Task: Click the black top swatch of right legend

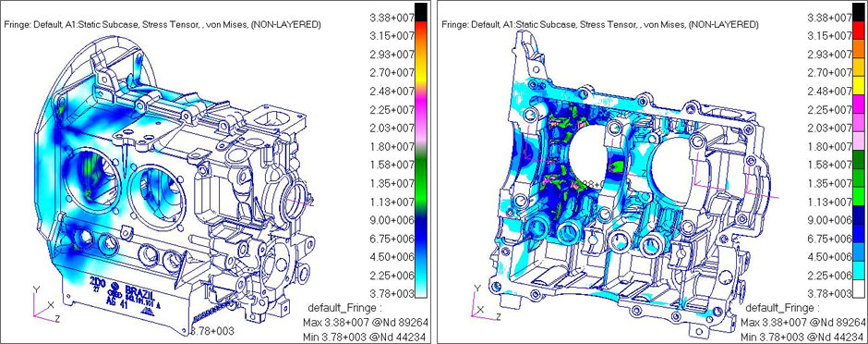Action: coord(860,12)
